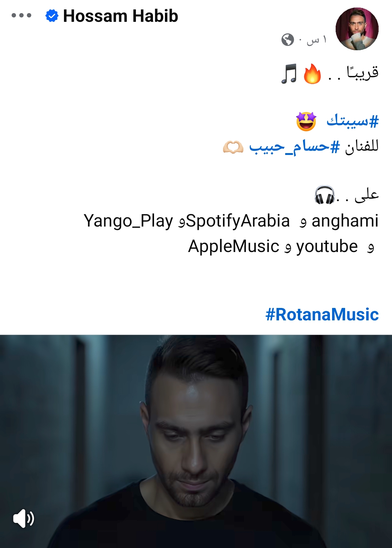The image size is (392, 548).
Task: Play the video of the man looking down
Action: [x=196, y=441]
